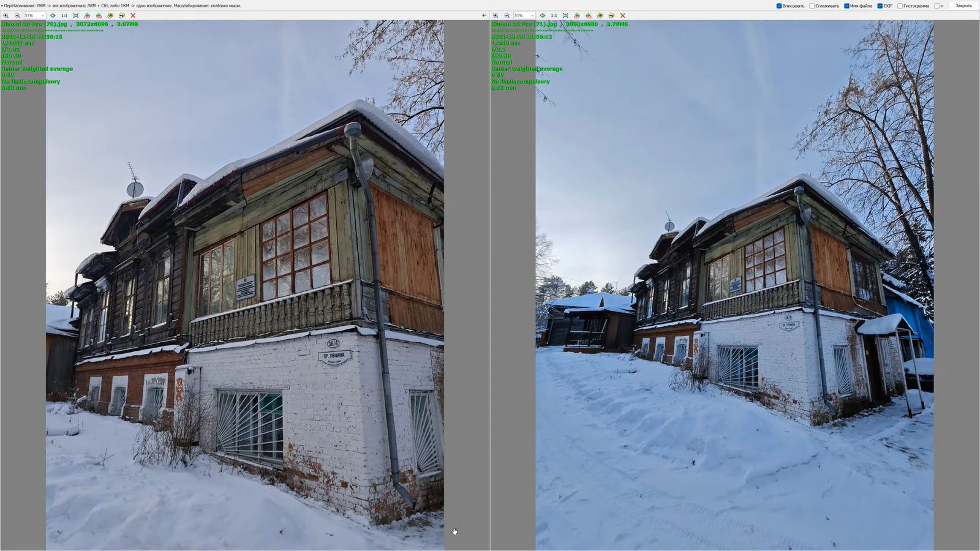Viewport: 980px width, 551px height.
Task: Remove left image using the red X
Action: point(133,15)
